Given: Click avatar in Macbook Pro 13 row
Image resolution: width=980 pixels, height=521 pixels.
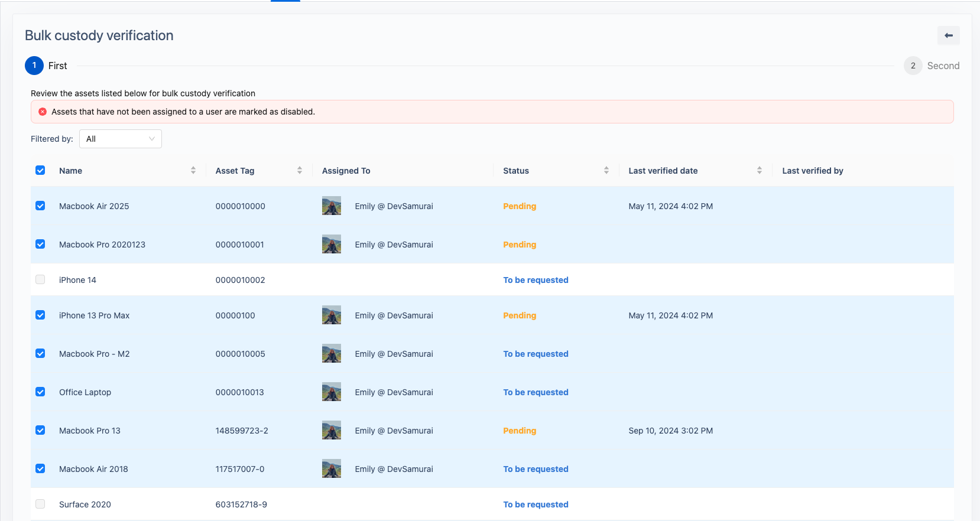Looking at the screenshot, I should coord(332,431).
